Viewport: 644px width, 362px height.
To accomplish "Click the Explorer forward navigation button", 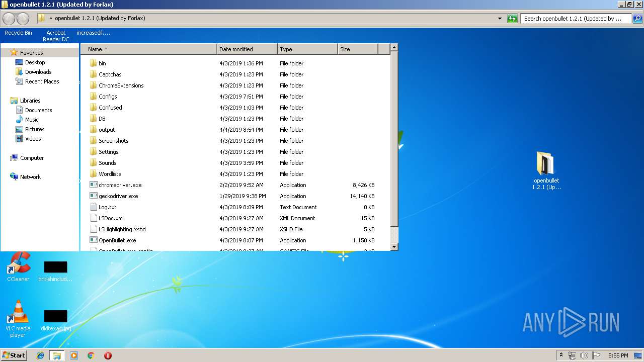I will pyautogui.click(x=23, y=19).
